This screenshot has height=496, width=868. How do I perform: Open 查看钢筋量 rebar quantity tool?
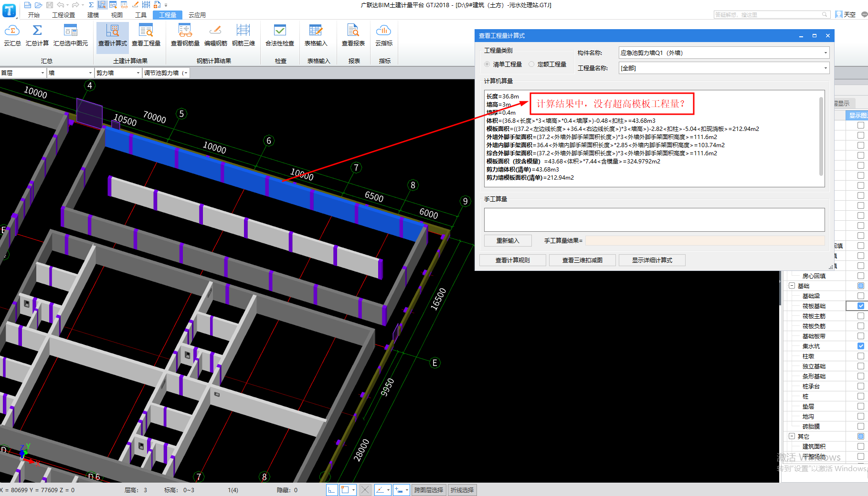coord(185,35)
